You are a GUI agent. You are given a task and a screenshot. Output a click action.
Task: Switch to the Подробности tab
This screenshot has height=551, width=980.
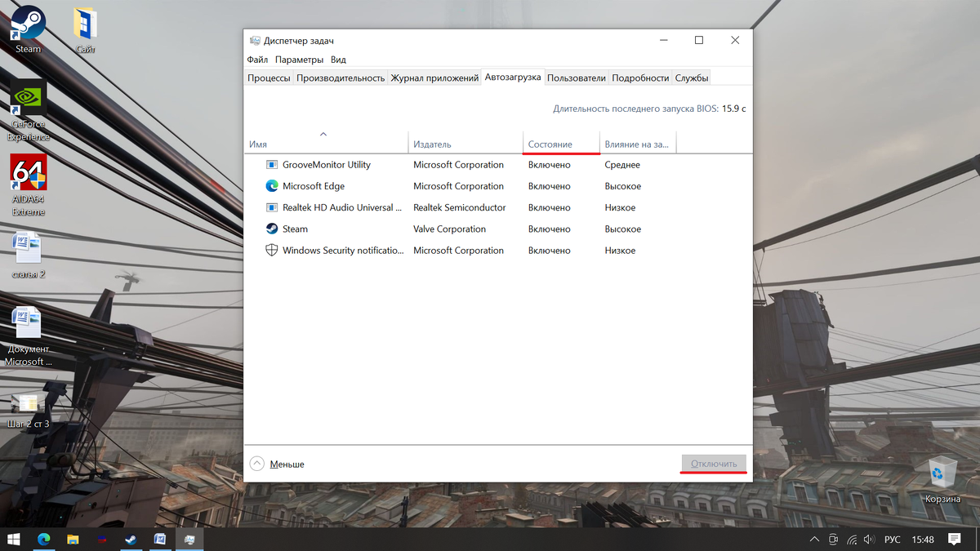pyautogui.click(x=640, y=78)
